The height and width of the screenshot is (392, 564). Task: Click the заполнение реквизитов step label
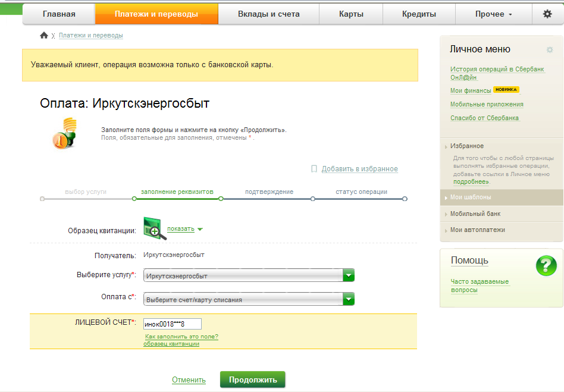pyautogui.click(x=177, y=192)
